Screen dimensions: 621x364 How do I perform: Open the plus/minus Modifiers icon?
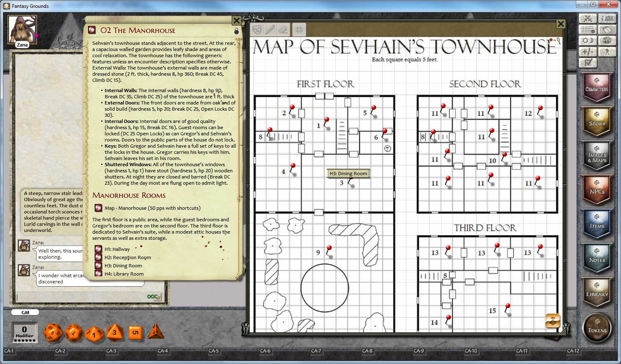(x=588, y=52)
